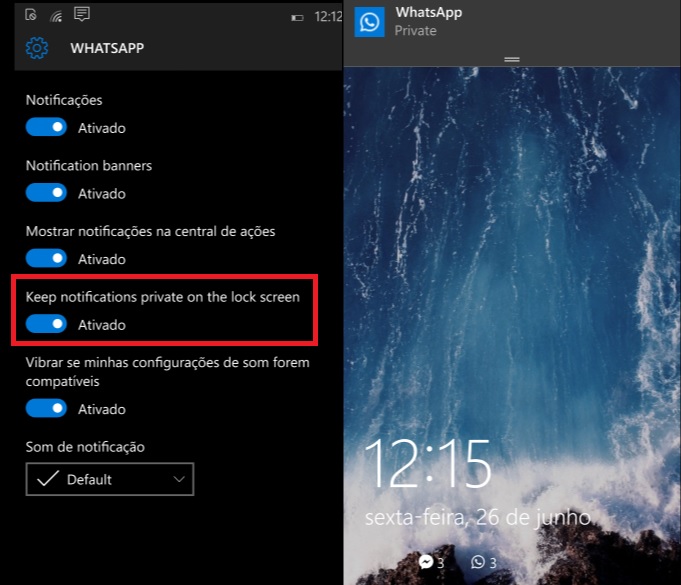Tap the sexta-feira, 26 de junho date
This screenshot has width=681, height=585.
tap(476, 517)
